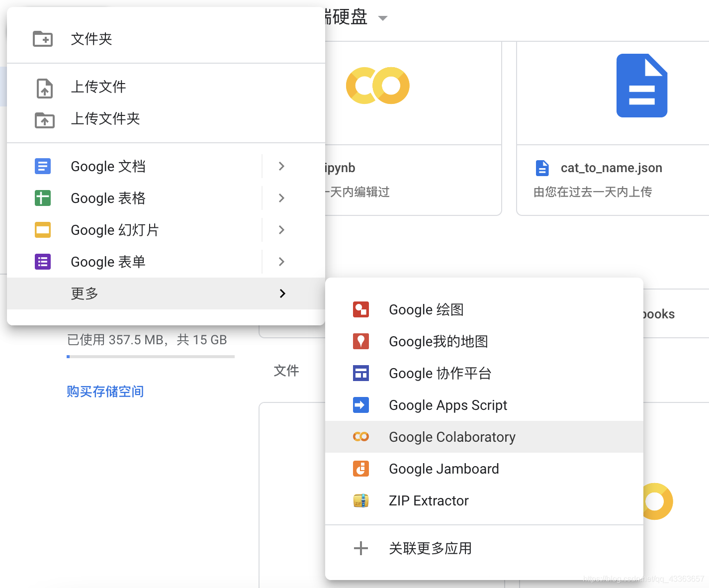Screen dimensions: 709x588
Task: Choose Google 协作平台 in submenu
Action: 484,373
